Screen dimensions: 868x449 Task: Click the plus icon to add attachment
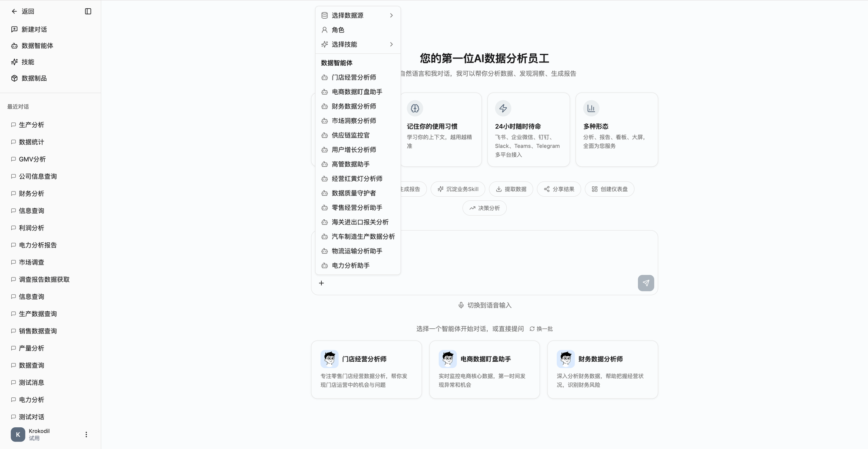pos(321,283)
